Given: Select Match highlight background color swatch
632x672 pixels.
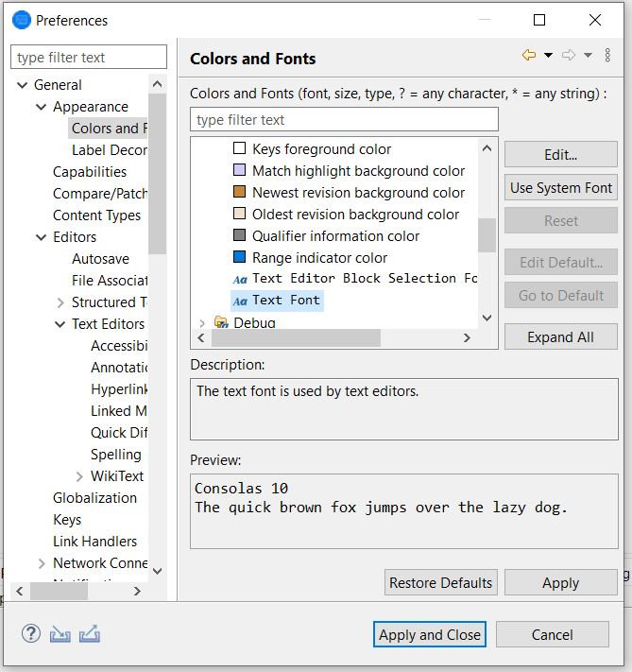Looking at the screenshot, I should tap(239, 170).
